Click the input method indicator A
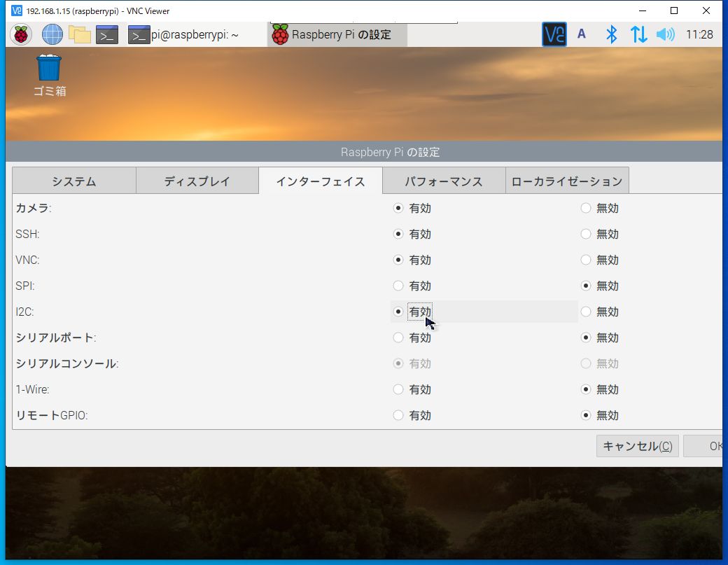Viewport: 728px width, 565px height. pos(582,34)
